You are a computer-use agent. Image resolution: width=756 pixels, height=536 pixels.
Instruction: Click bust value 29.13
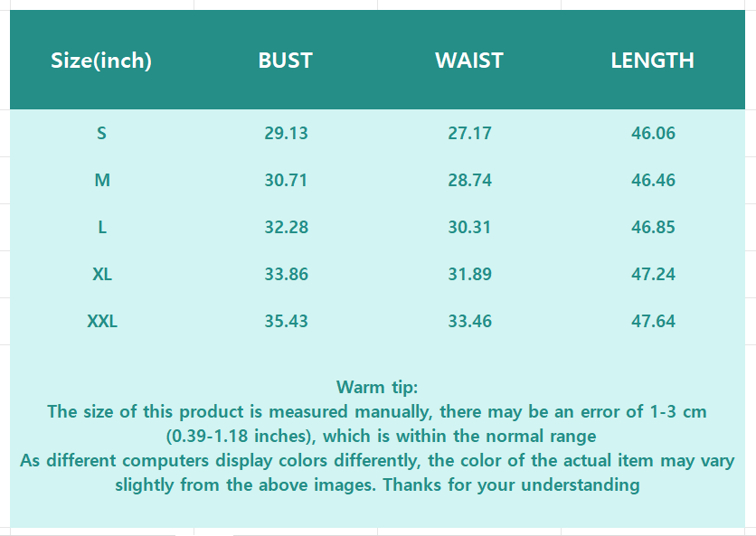(x=286, y=133)
